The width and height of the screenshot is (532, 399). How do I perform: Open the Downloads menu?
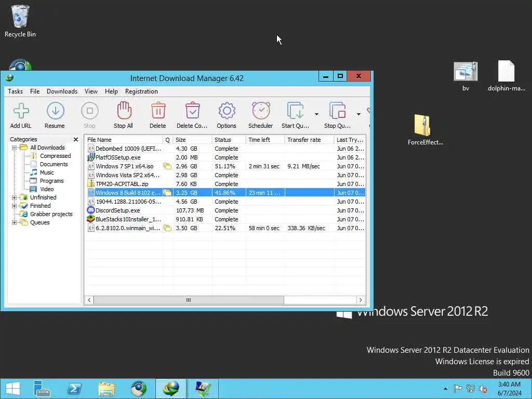click(62, 91)
